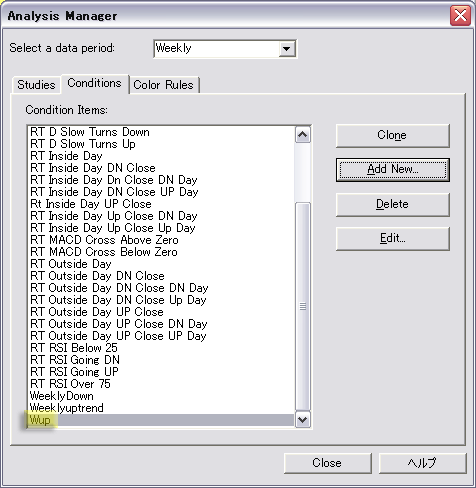Viewport: 476px width, 488px height.
Task: Click the Close button at bottom
Action: click(x=327, y=463)
